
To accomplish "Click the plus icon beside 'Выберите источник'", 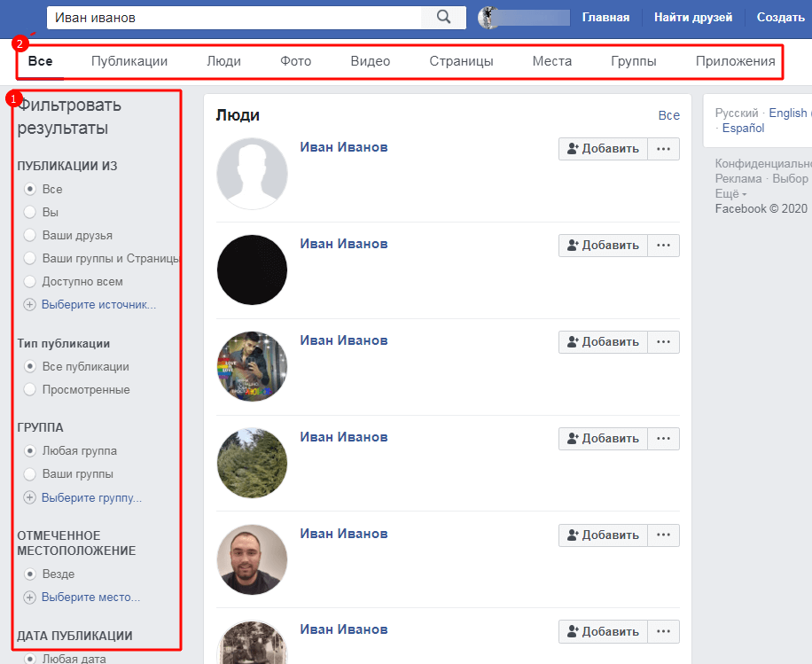I will pyautogui.click(x=29, y=305).
